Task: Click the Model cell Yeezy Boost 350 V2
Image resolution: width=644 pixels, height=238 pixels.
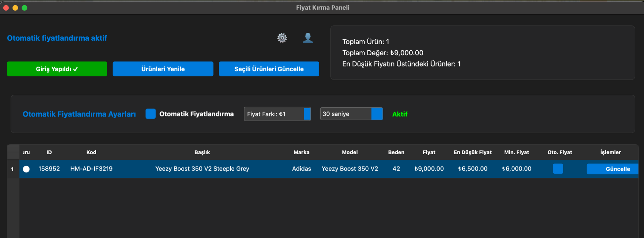Action: coord(350,169)
